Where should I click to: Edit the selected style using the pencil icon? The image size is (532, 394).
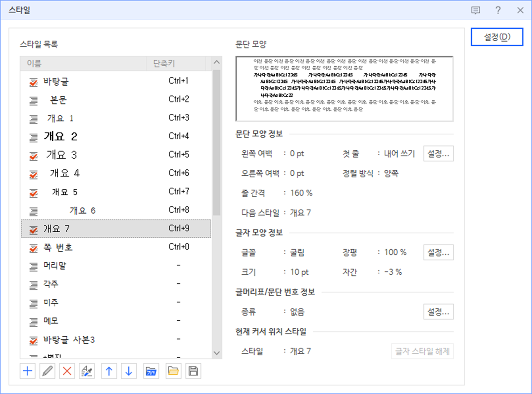click(47, 371)
